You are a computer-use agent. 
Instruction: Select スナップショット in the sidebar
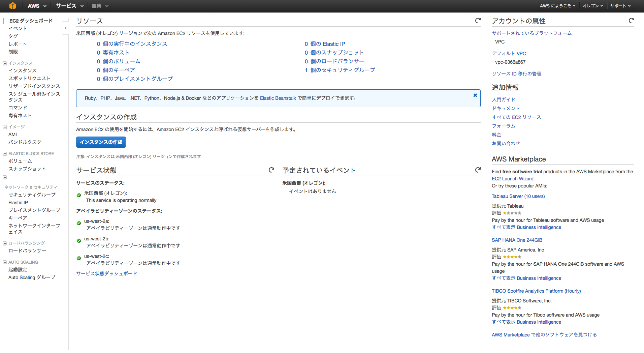[x=27, y=169]
